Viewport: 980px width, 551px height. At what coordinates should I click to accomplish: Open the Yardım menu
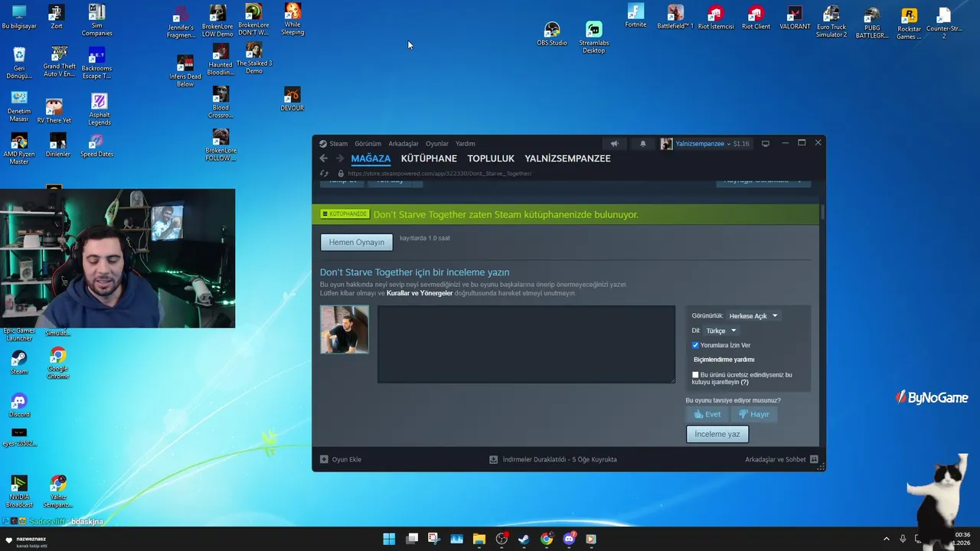coord(465,144)
